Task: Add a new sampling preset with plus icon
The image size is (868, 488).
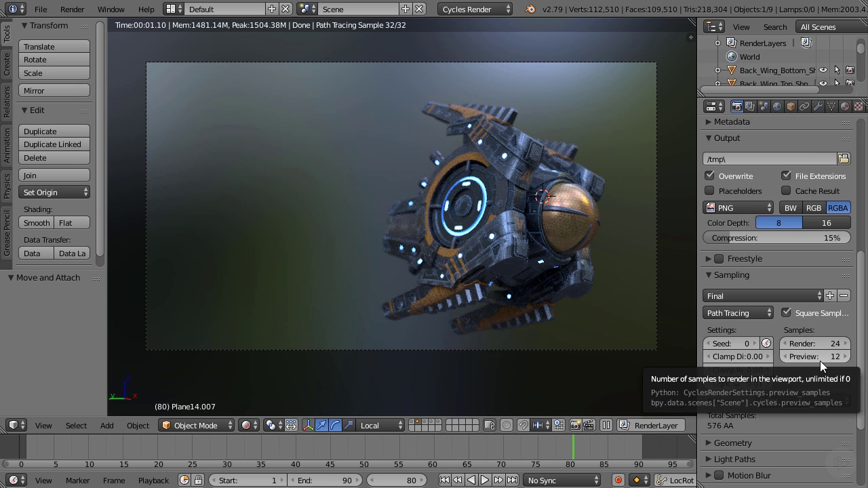Action: pyautogui.click(x=830, y=296)
